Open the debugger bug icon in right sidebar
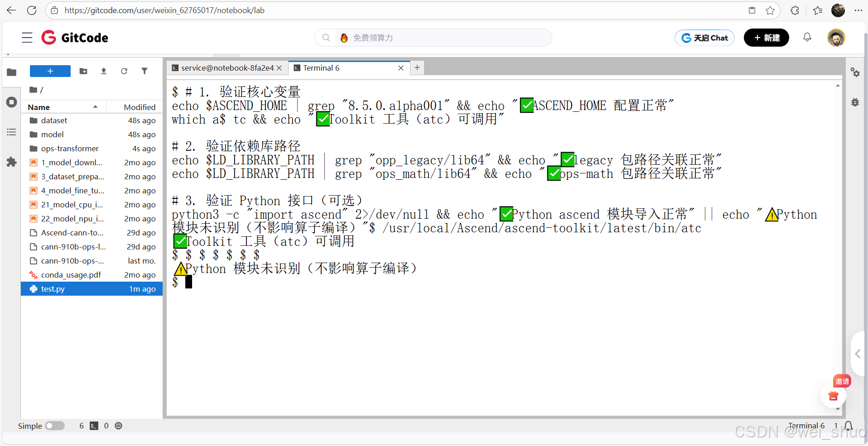Viewport: 868px width, 446px height. (855, 102)
